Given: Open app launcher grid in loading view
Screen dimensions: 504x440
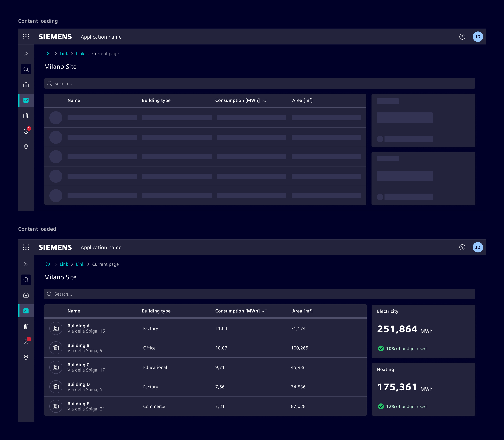Looking at the screenshot, I should tap(26, 37).
